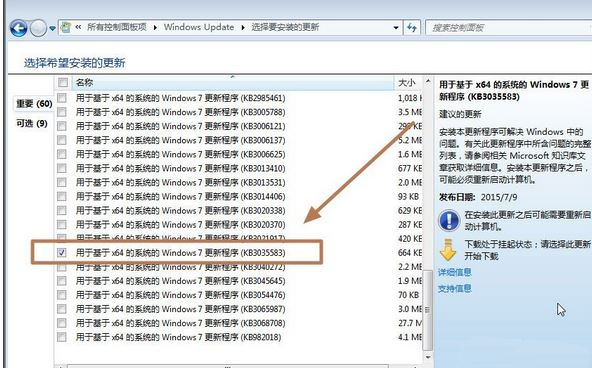Click the up arrow of the list scrollbar
This screenshot has height=368, width=592.
tap(428, 81)
